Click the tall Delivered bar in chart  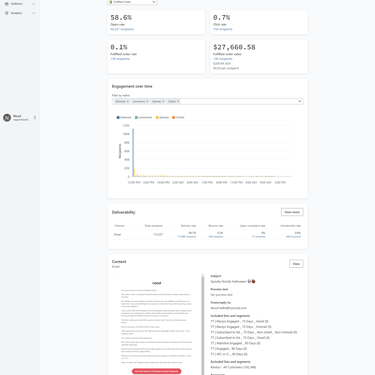click(133, 152)
